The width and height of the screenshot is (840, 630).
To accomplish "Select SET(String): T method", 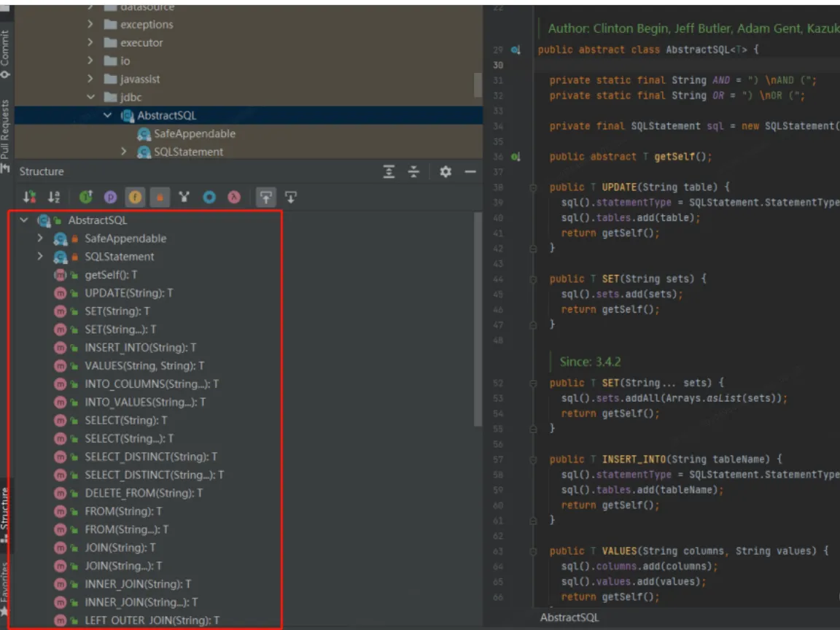I will pyautogui.click(x=117, y=311).
